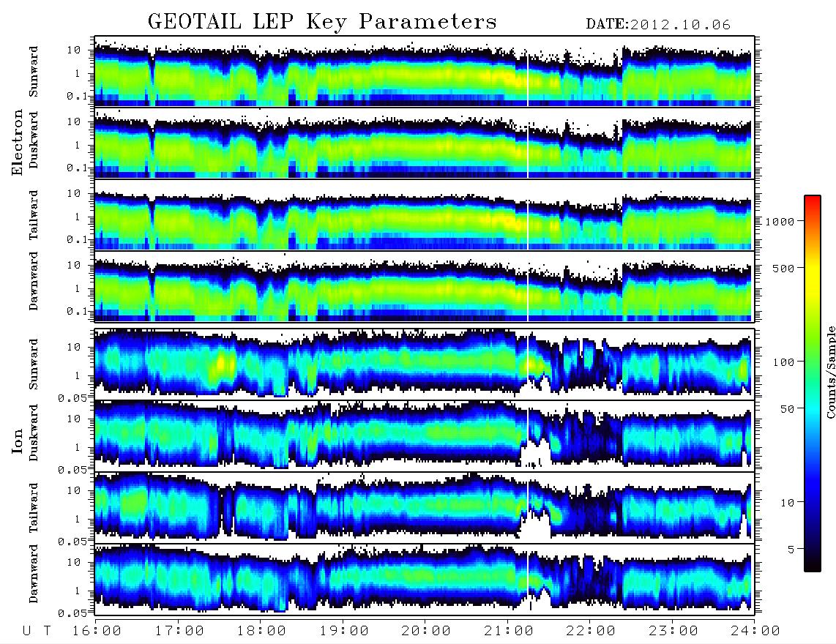The height and width of the screenshot is (644, 836).
Task: Click the color bar gradient scale
Action: click(812, 383)
